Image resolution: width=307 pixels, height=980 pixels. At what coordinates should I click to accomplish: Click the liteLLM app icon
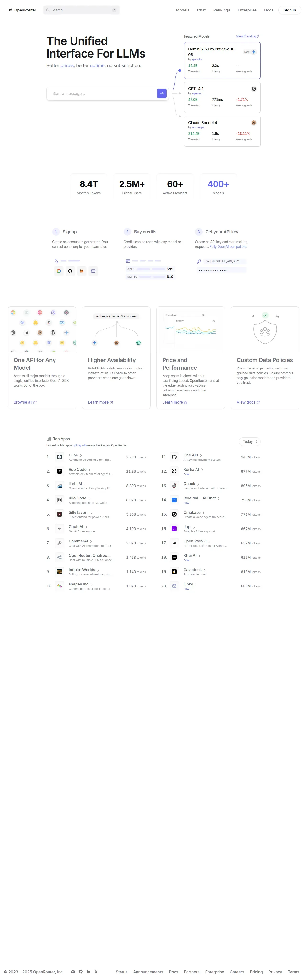[x=59, y=486]
